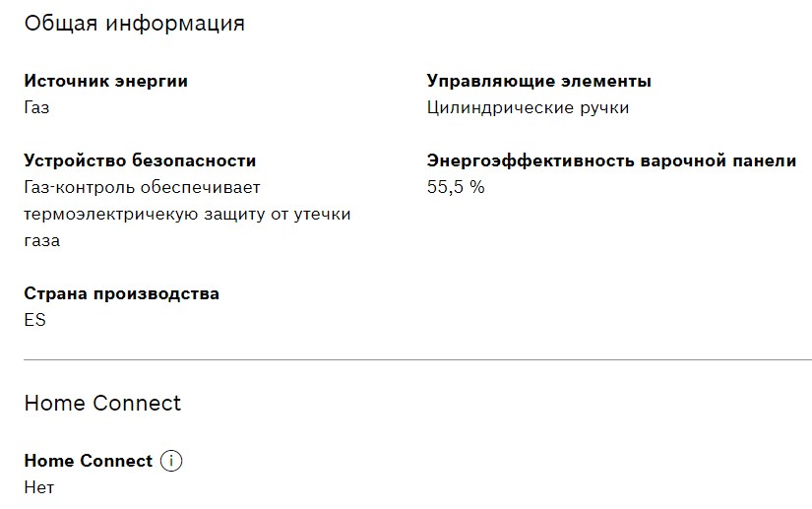Click the word "газа" ending the description
Viewport: 812px width, 509px height.
point(41,240)
